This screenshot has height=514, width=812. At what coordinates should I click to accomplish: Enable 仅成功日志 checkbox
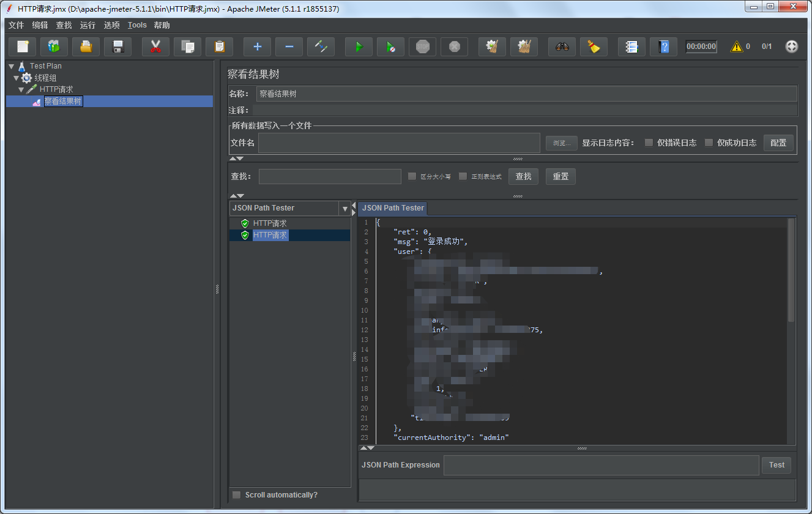pyautogui.click(x=709, y=143)
